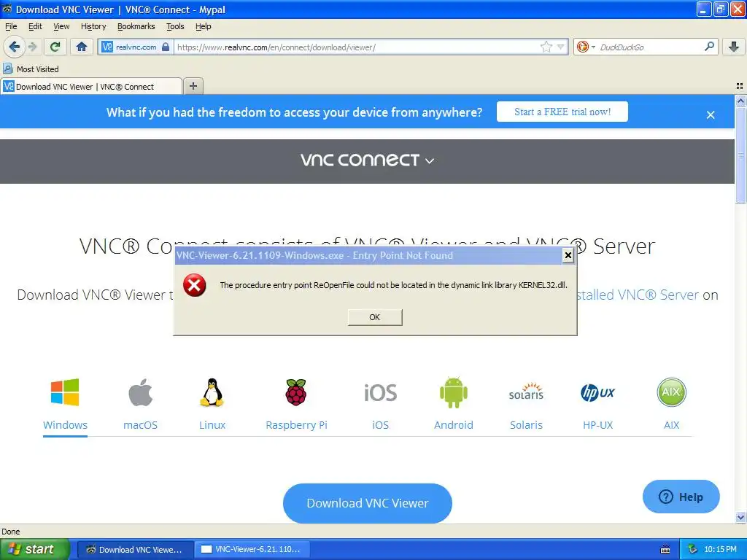Select the Linux penguin icon

pyautogui.click(x=212, y=392)
